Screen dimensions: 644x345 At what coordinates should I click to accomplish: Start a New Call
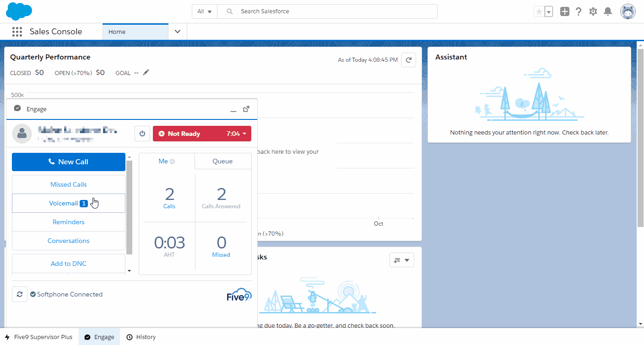pos(69,162)
